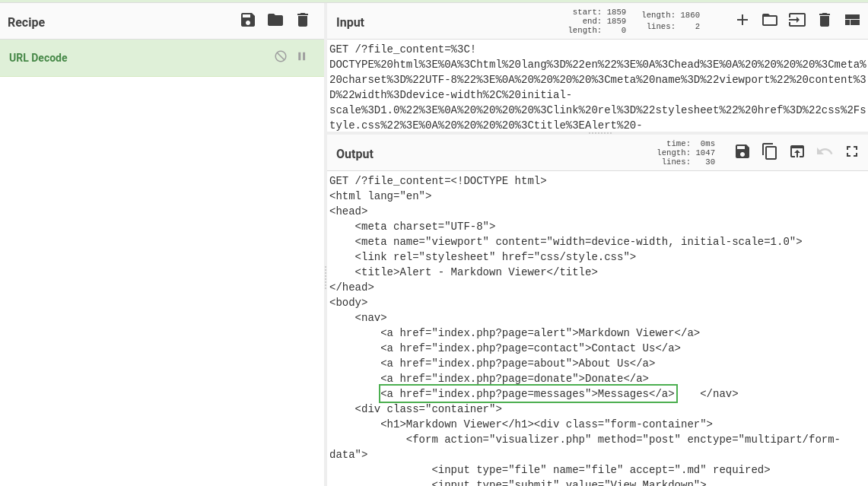Click the title Alert - Markdown Viewer line
This screenshot has width=868, height=486.
[476, 272]
